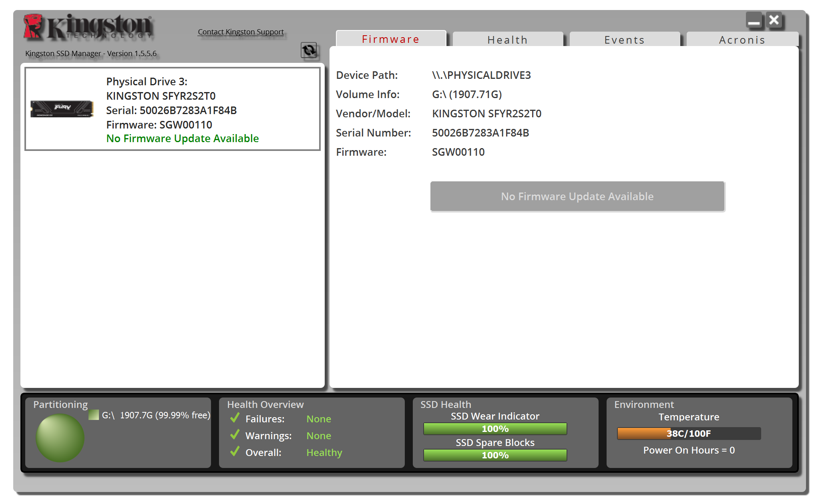Click the FURY SSD drive image
820x504 pixels.
tap(62, 108)
